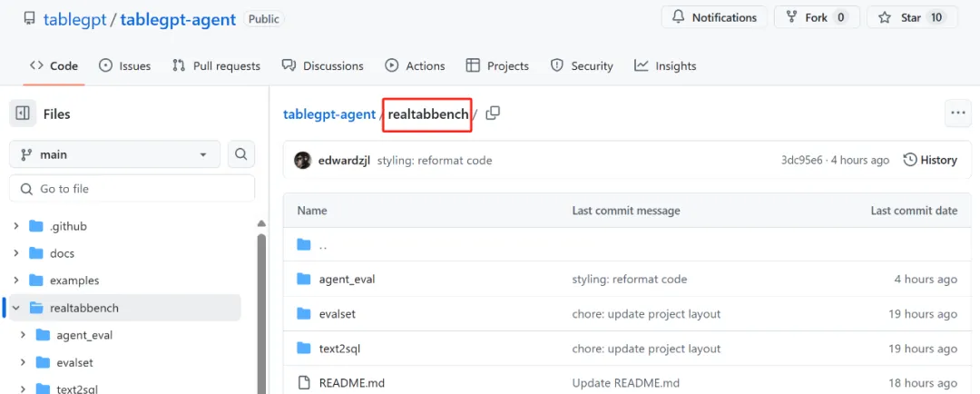The width and height of the screenshot is (980, 394).
Task: Open the Projects tab
Action: click(x=497, y=65)
